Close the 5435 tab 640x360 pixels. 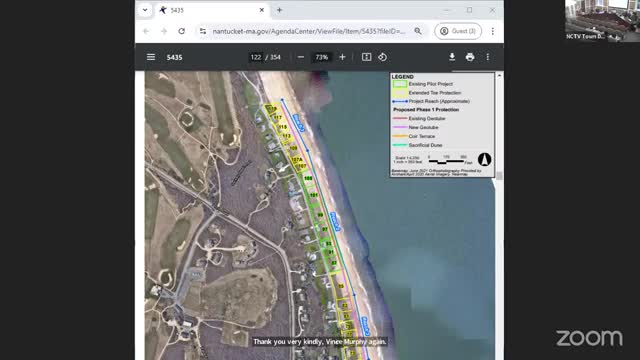click(x=262, y=10)
